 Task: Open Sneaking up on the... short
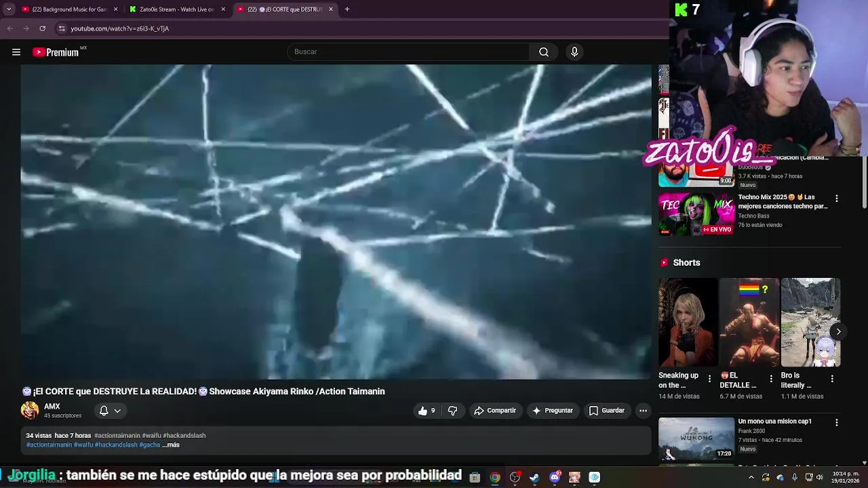[688, 323]
